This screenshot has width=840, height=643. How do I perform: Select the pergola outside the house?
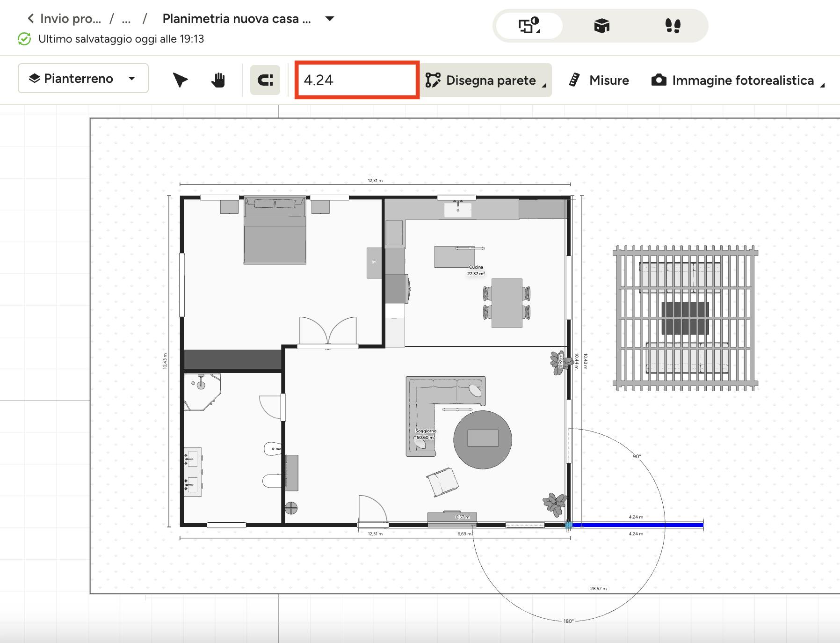(685, 318)
